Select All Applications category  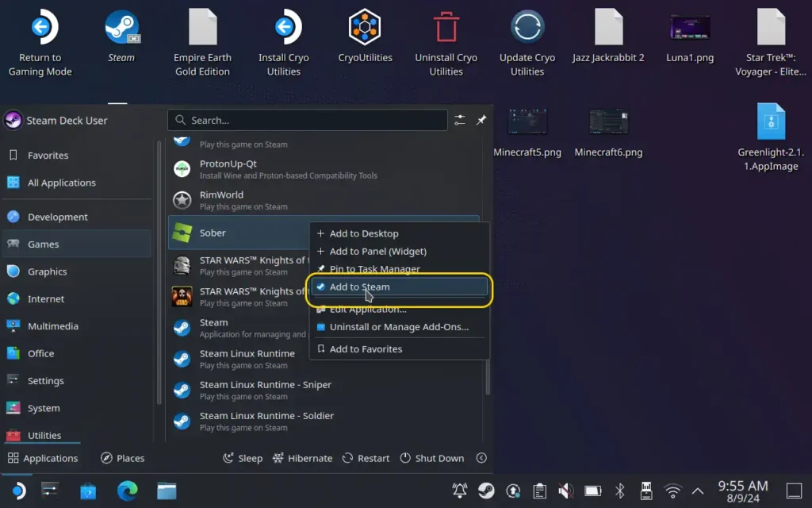[77, 183]
